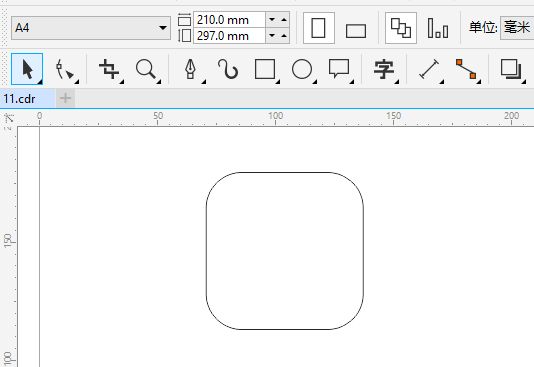Select the Ellipse tool
Image resolution: width=534 pixels, height=367 pixels.
click(302, 69)
